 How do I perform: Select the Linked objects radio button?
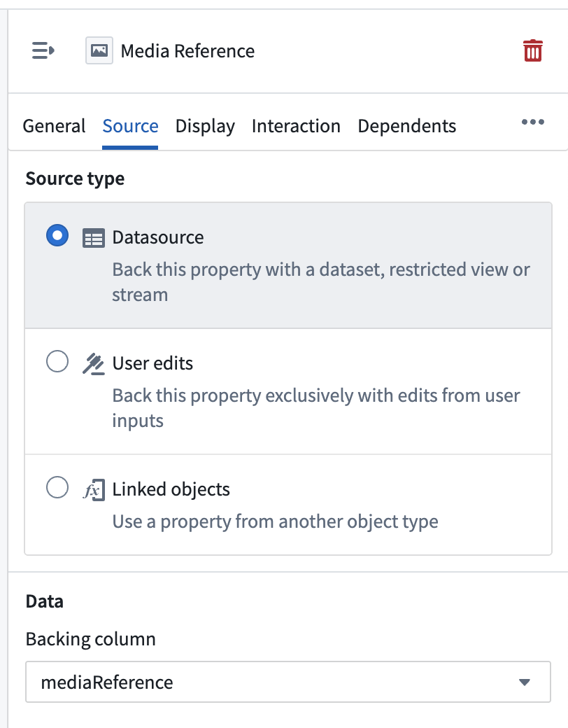[57, 488]
